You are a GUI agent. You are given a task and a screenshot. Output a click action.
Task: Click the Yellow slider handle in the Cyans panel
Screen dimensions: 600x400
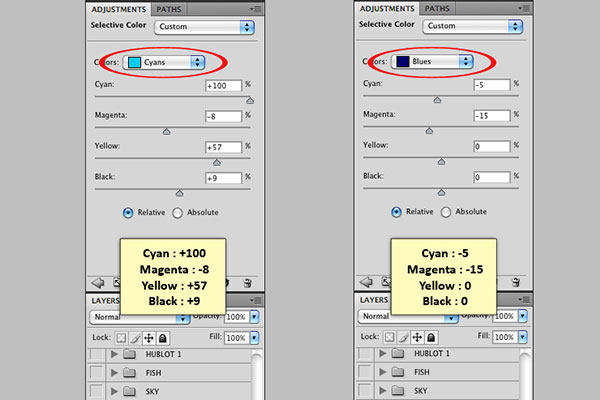point(217,163)
